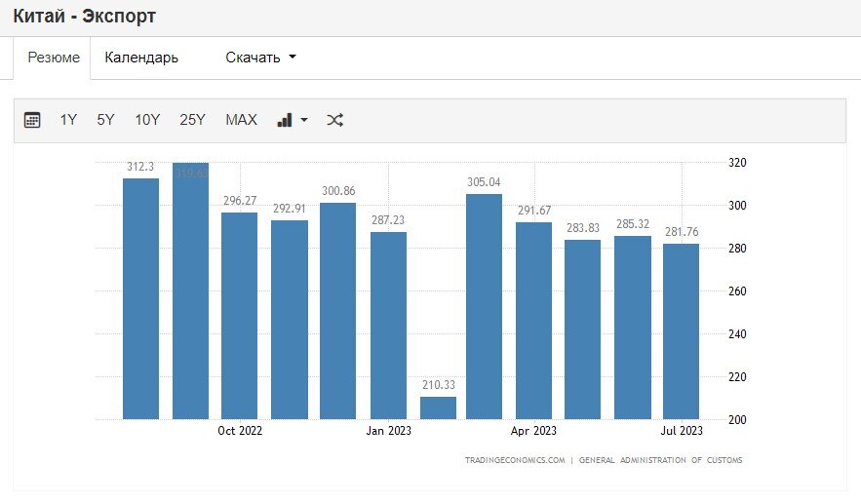The height and width of the screenshot is (504, 861).
Task: Click the 300.86 bar in chart
Action: point(337,311)
